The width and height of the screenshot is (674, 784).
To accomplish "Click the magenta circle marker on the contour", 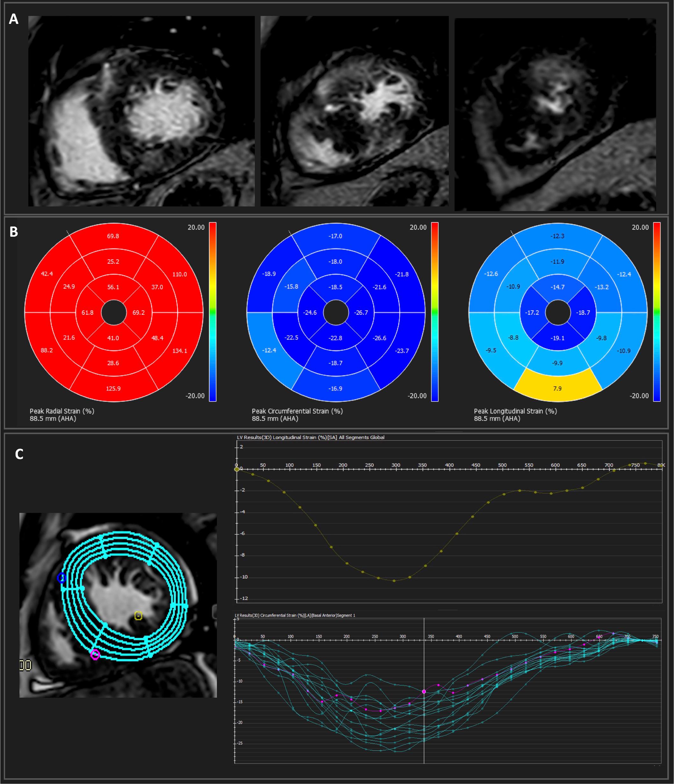I will click(x=95, y=654).
